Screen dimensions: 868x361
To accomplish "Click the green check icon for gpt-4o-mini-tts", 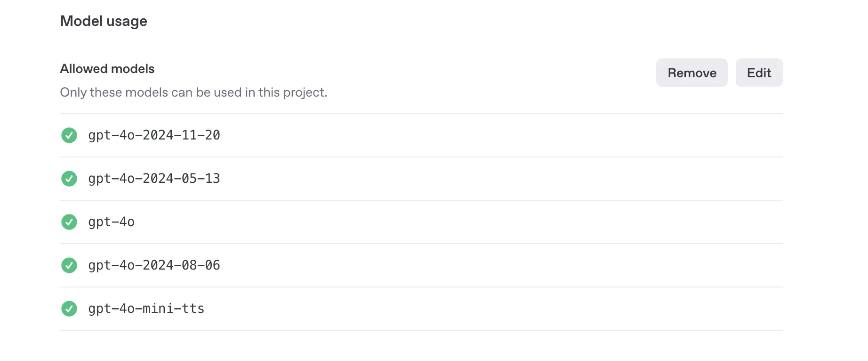I will [x=69, y=309].
